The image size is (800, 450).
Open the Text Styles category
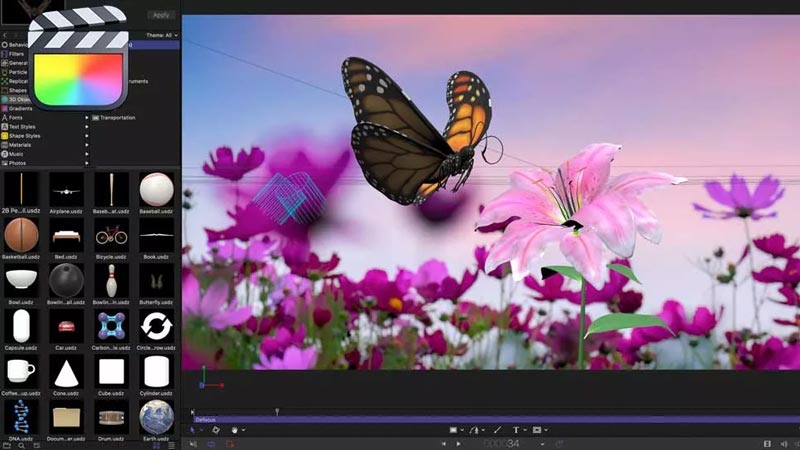click(22, 127)
